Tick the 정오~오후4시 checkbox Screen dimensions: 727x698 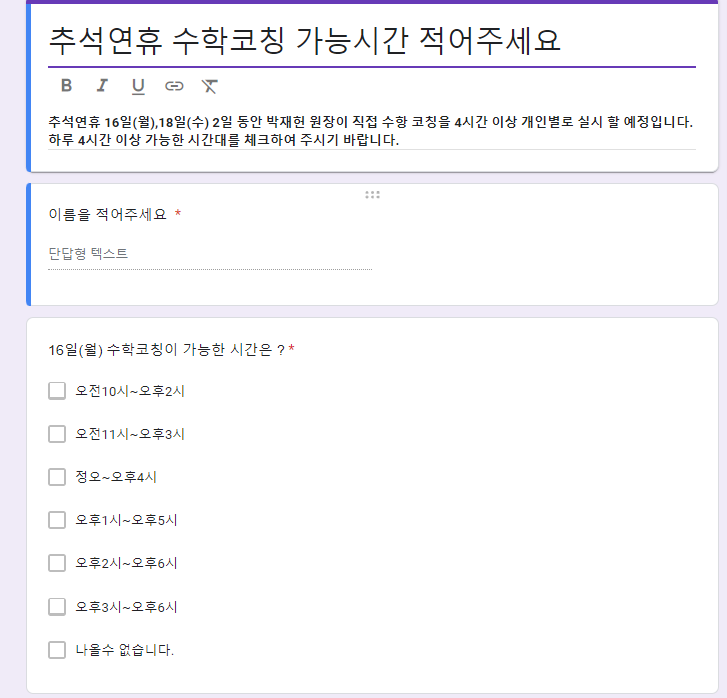pos(57,477)
